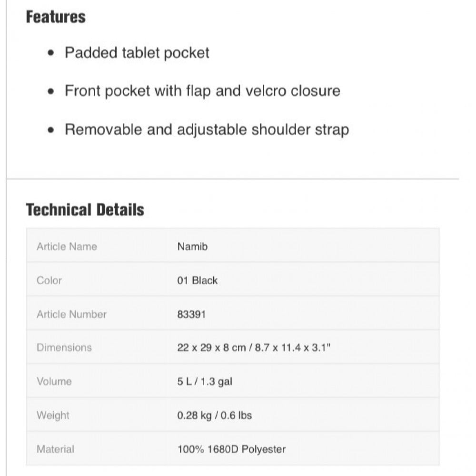Image resolution: width=476 pixels, height=476 pixels.
Task: Click the Features heading
Action: 56,17
